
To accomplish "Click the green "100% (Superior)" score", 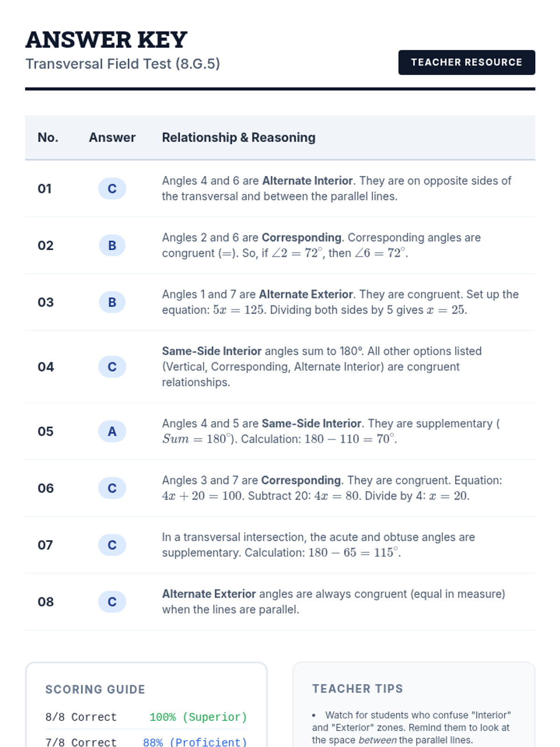I will click(x=198, y=717).
